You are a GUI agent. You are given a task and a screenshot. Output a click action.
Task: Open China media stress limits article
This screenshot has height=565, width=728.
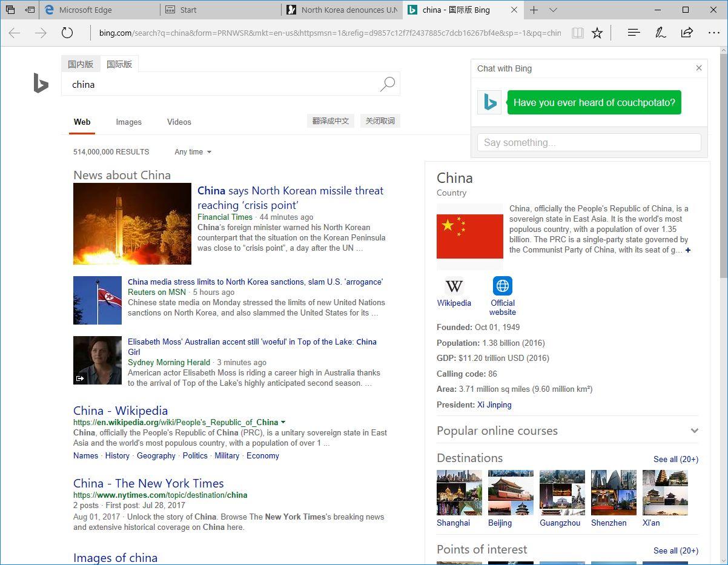(x=255, y=282)
